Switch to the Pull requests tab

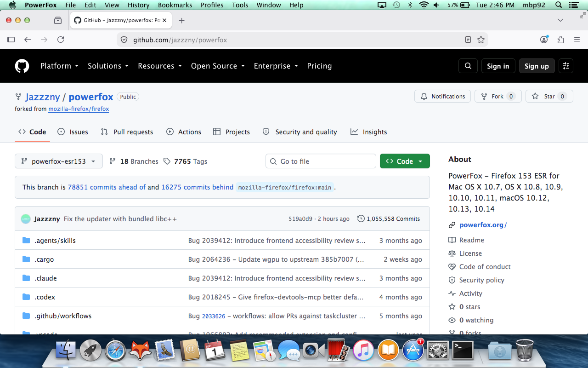pos(127,132)
